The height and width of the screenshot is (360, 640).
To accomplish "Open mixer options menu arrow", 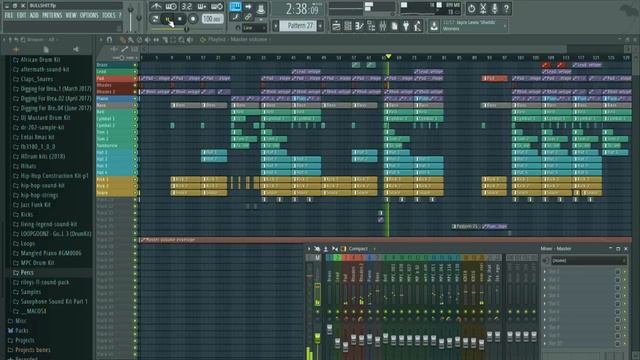I will [309, 249].
